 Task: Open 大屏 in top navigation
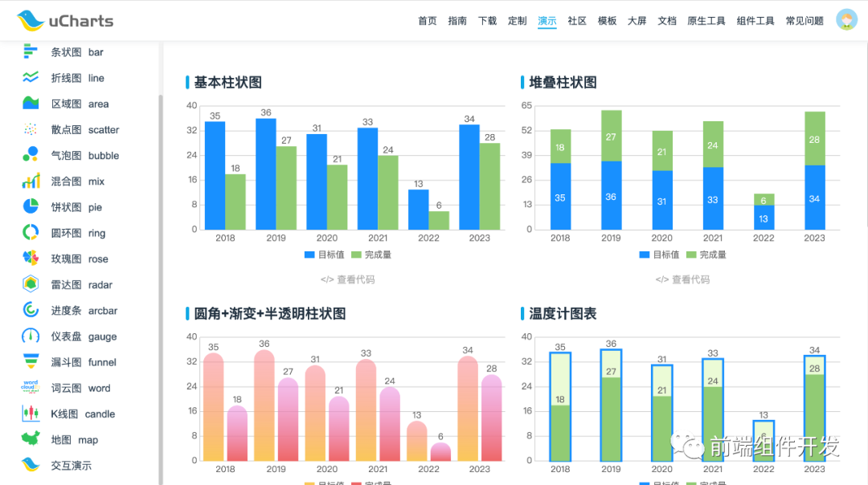[637, 21]
